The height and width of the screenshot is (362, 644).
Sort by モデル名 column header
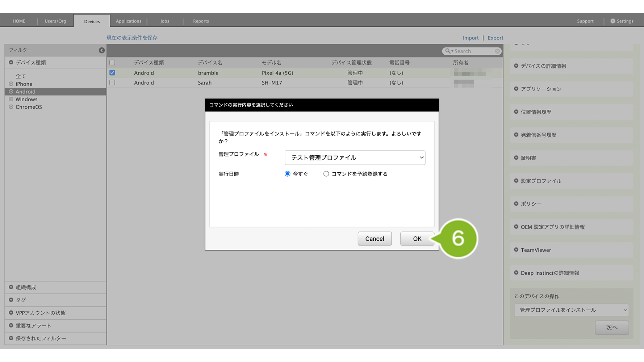[x=272, y=63]
